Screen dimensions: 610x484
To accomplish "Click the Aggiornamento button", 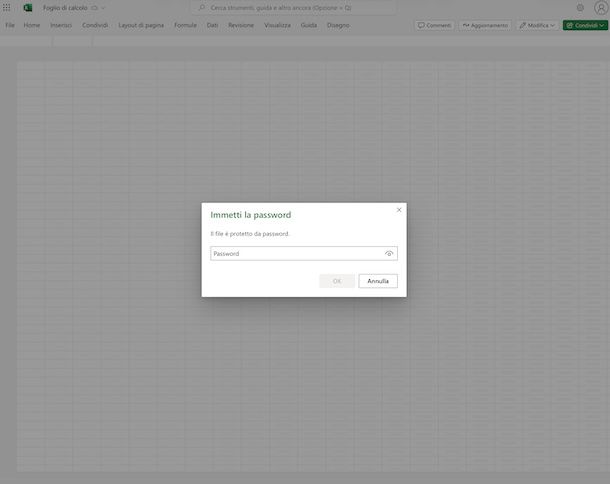I will point(485,25).
